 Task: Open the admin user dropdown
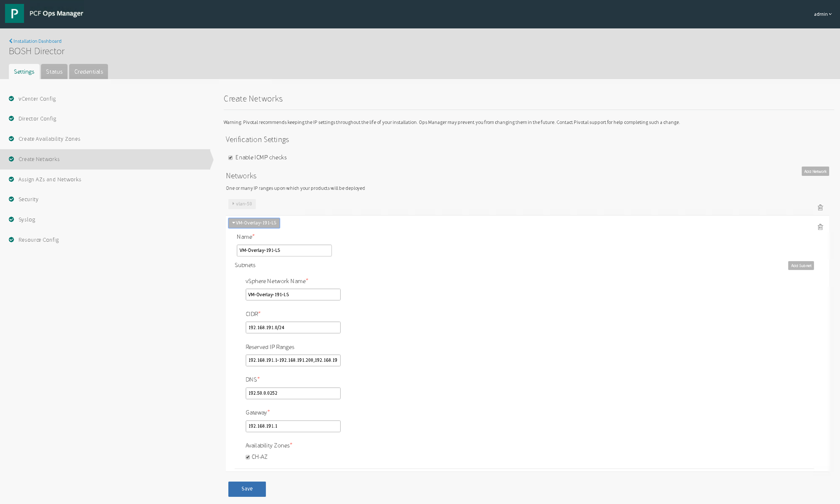tap(822, 14)
